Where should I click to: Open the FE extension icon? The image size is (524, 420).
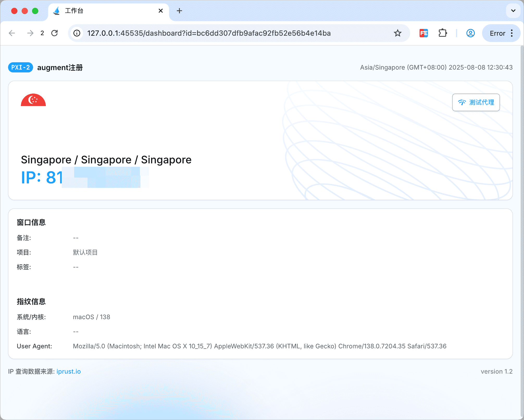point(424,33)
